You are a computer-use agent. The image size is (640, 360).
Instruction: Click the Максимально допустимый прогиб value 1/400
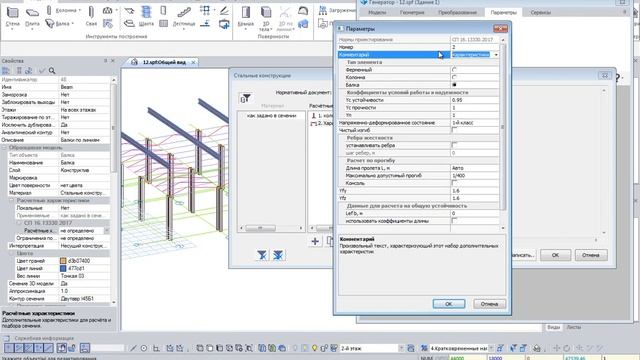474,176
